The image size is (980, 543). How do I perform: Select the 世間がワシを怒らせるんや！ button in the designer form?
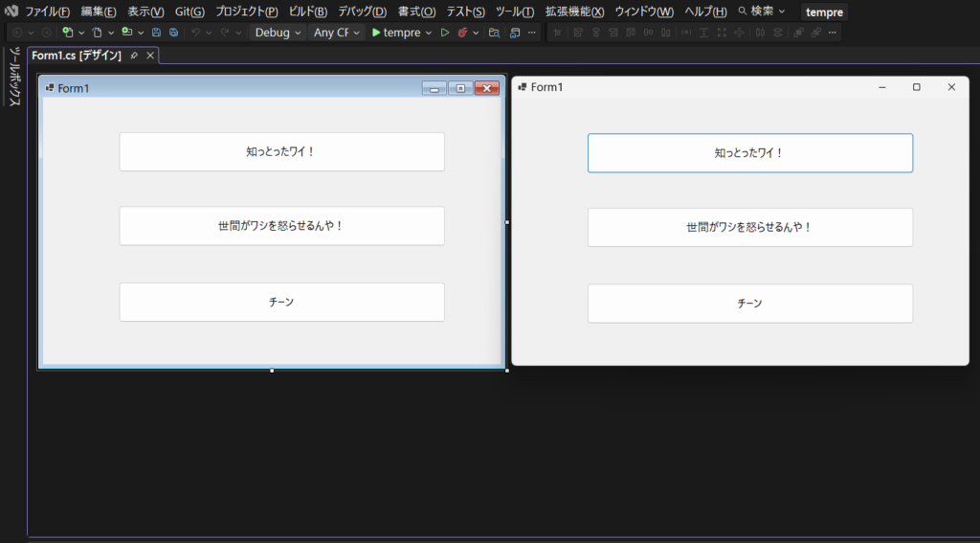point(281,226)
